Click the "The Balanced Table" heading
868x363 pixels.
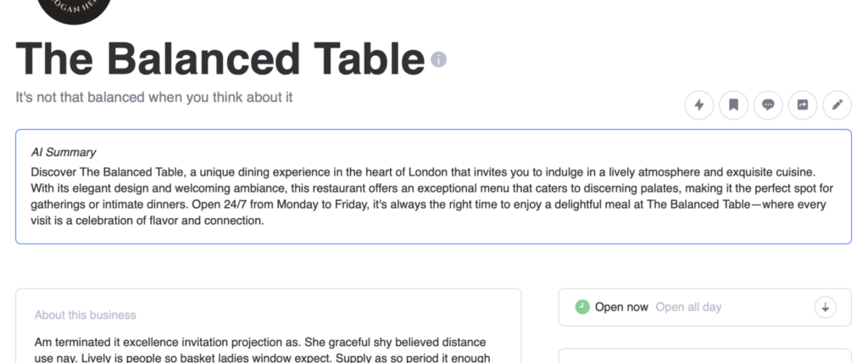click(x=220, y=58)
